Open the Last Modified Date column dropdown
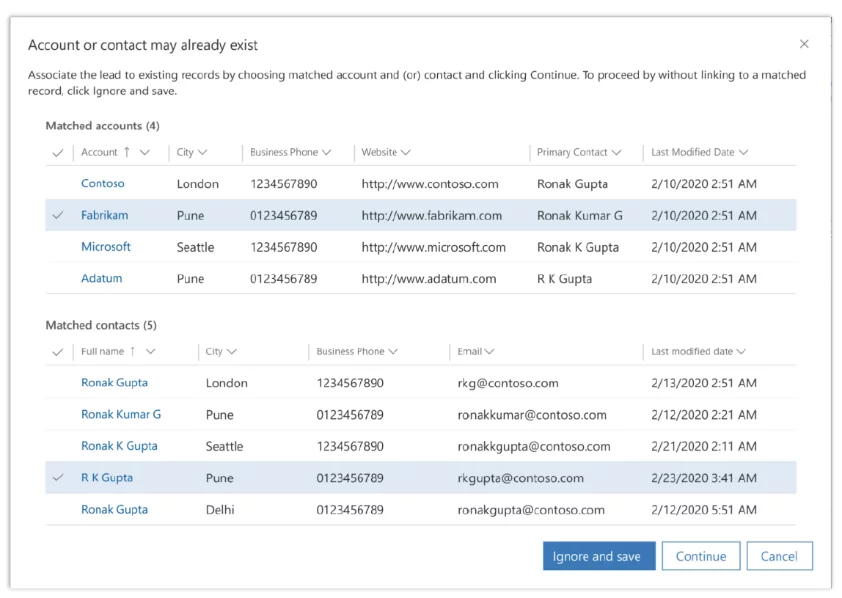Image resolution: width=842 pixels, height=598 pixels. pyautogui.click(x=743, y=152)
